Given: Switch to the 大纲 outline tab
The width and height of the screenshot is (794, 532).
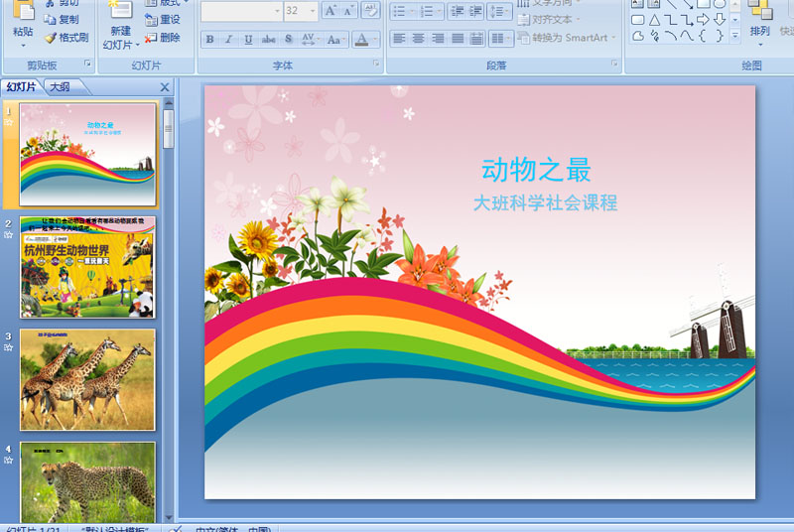Looking at the screenshot, I should (60, 87).
